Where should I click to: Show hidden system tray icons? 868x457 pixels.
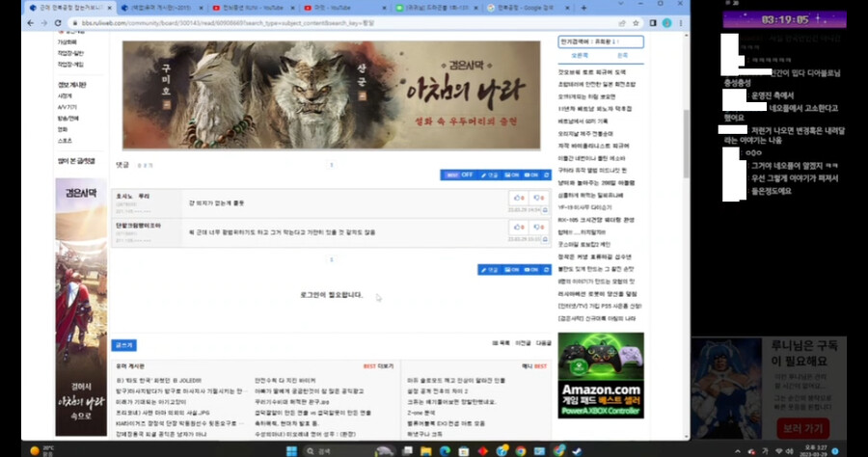pos(738,451)
